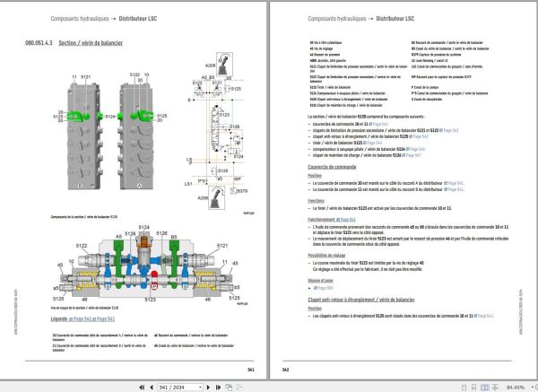Click the greyed next view icon in bottom bar
Viewport: 538px width, 392px height.
239,388
